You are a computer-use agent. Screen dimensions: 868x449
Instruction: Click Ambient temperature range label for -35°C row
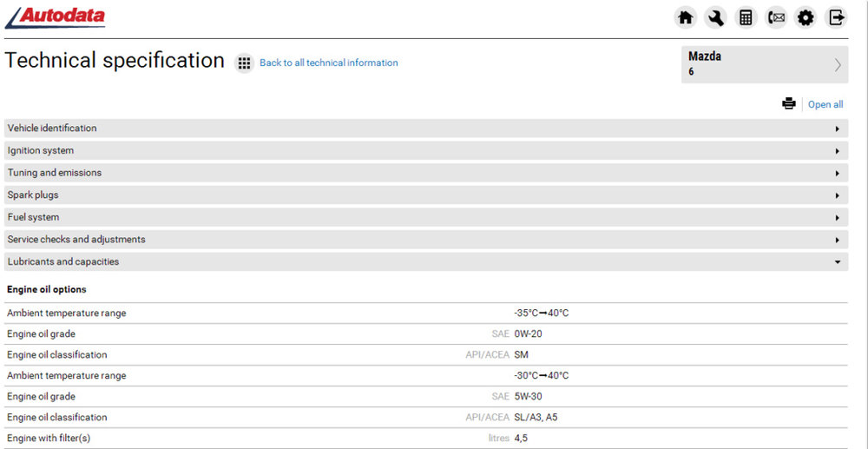(67, 314)
